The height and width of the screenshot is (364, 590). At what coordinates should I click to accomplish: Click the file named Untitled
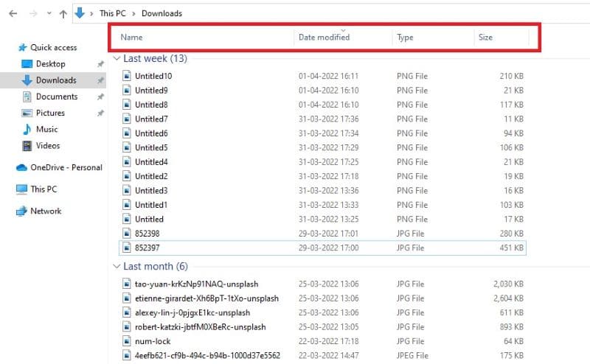149,219
